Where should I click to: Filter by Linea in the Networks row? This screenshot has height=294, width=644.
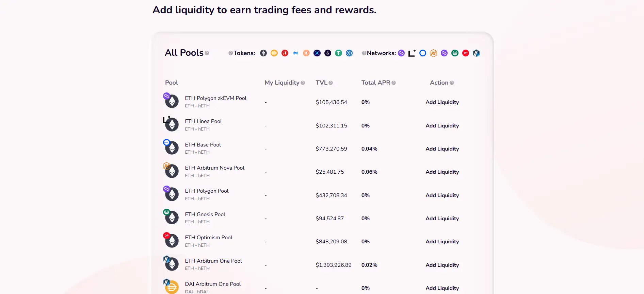[412, 53]
